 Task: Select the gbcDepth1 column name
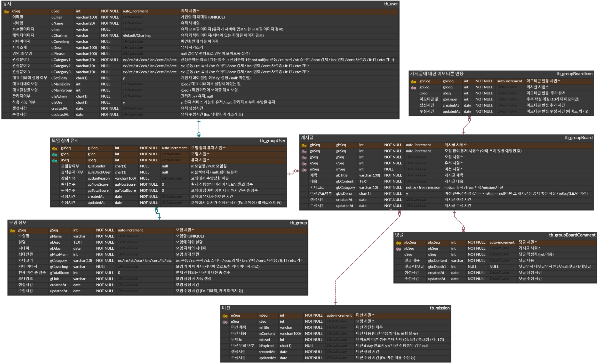coord(437,267)
